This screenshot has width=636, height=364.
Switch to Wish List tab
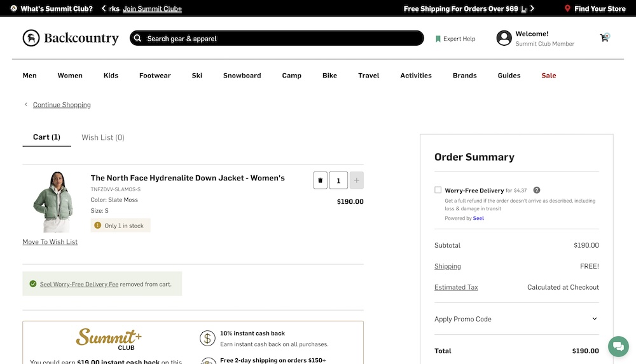[103, 137]
